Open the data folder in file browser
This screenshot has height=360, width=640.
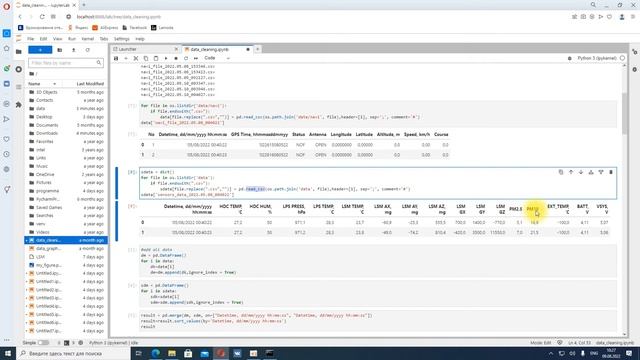(x=66, y=109)
